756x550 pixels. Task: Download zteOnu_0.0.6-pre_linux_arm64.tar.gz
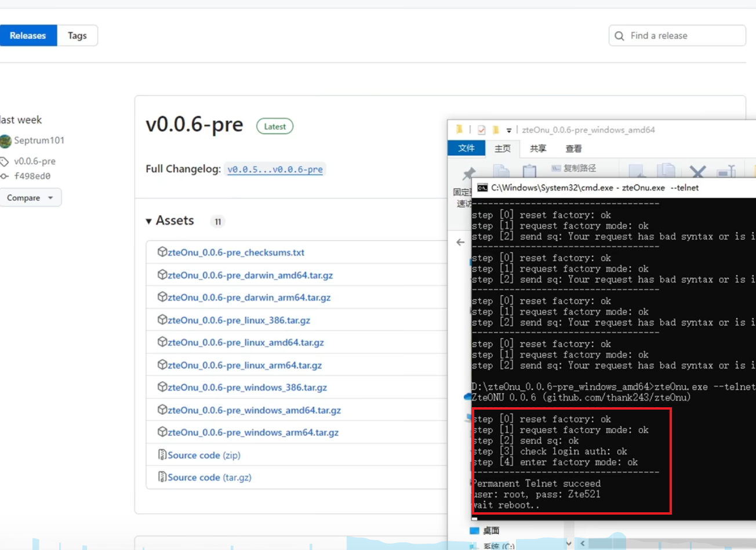(245, 366)
